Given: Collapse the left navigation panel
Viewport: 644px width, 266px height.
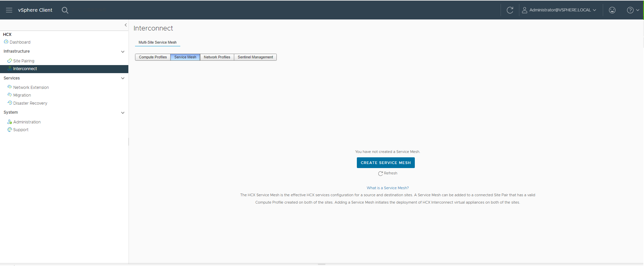Looking at the screenshot, I should 126,25.
